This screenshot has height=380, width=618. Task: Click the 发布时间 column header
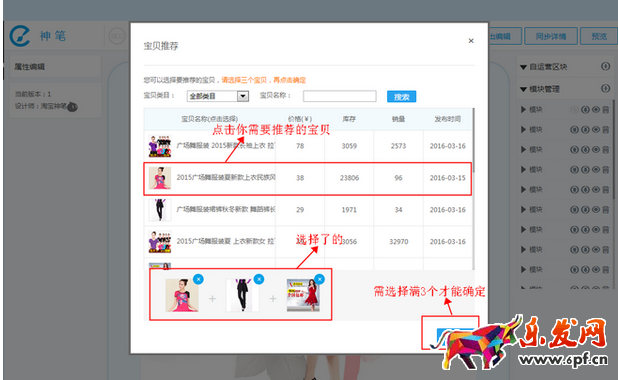coord(448,119)
